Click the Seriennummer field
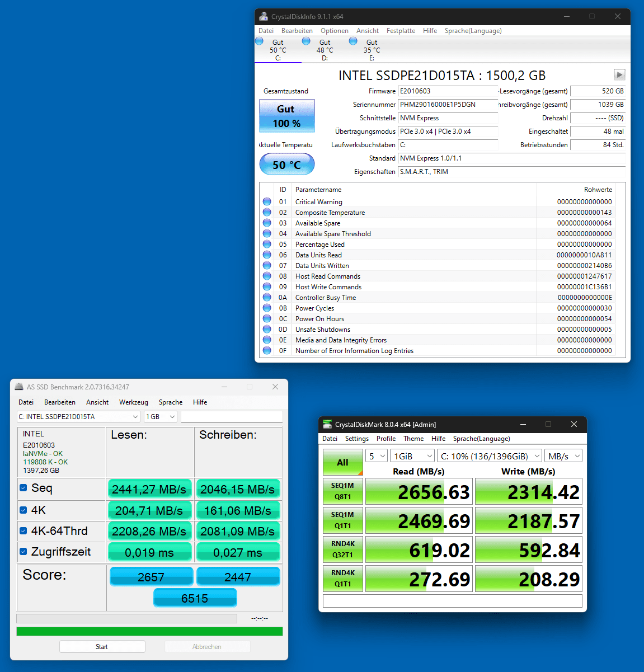644x672 pixels. tap(448, 105)
